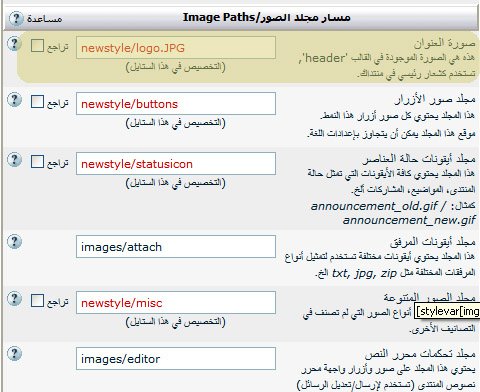The image size is (480, 392).
Task: Tick revert checkbox for newstyle/logo.JPG
Action: [x=37, y=46]
